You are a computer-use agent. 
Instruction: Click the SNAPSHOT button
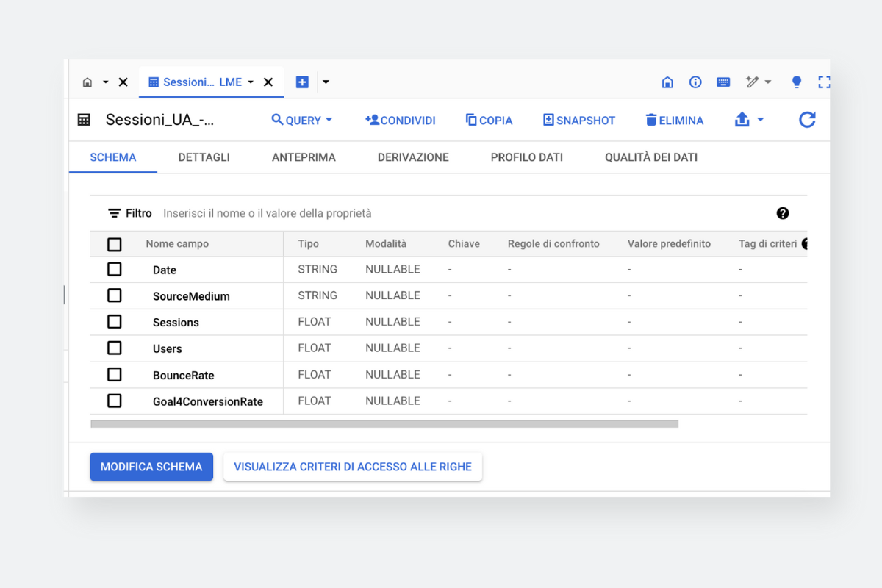[x=579, y=120]
